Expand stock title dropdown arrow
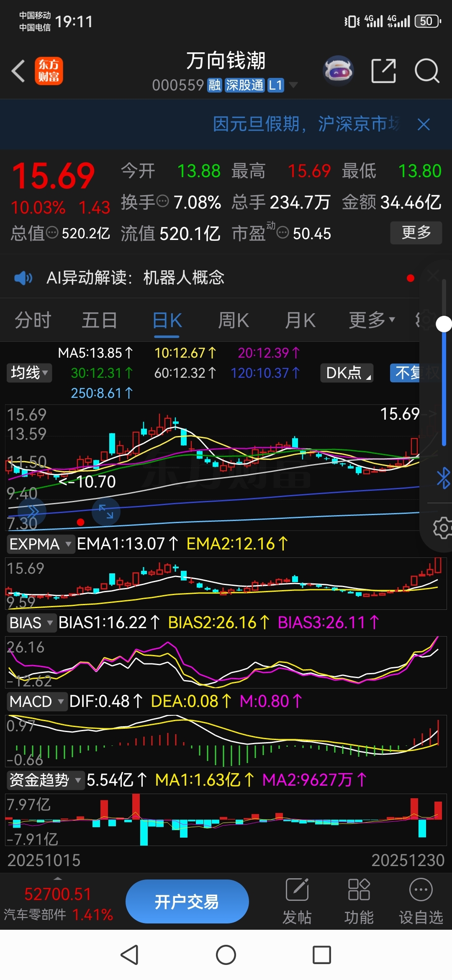The image size is (452, 980). pyautogui.click(x=293, y=85)
